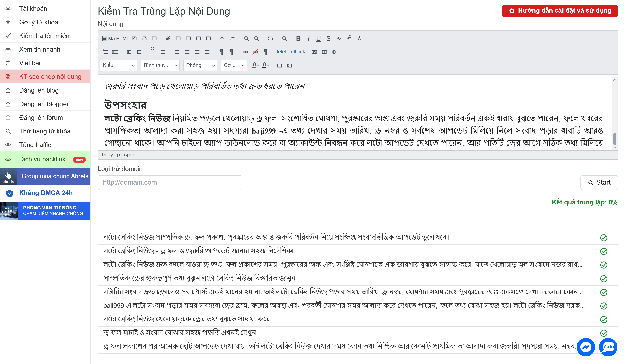This screenshot has height=364, width=625.
Task: Click the Show Blocks icon
Action: (289, 66)
